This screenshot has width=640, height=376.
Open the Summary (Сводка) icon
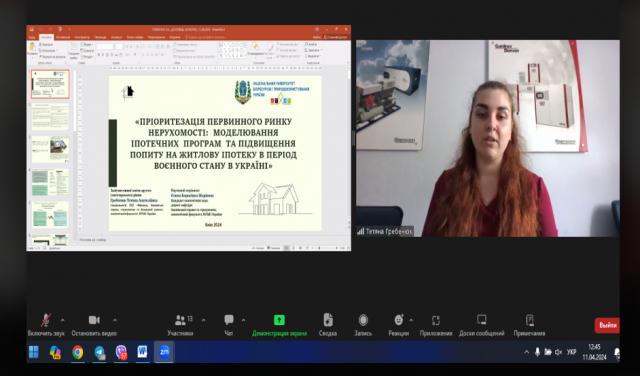(328, 320)
